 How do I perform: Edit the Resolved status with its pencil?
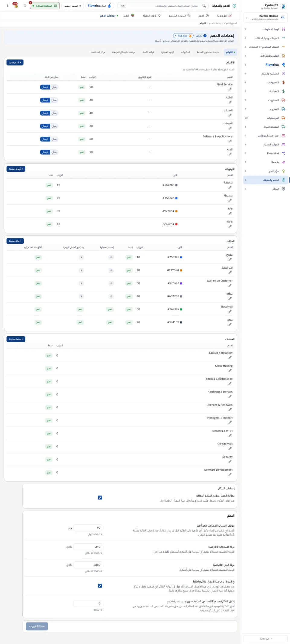230,311
